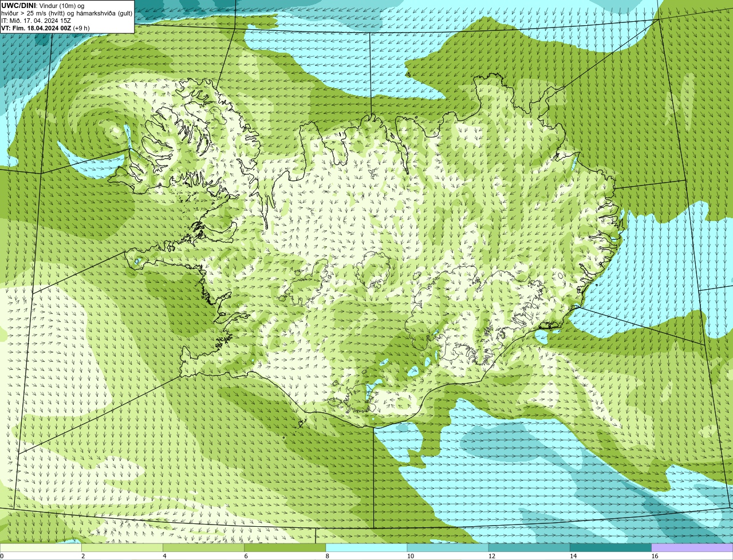
Task: Click the lavender legend swatch above 16 m/s
Action: click(x=692, y=547)
